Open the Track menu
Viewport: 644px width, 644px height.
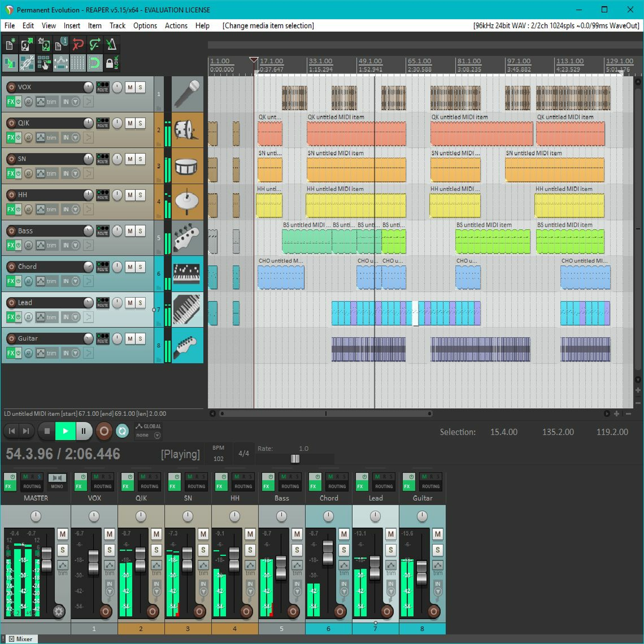click(x=117, y=26)
